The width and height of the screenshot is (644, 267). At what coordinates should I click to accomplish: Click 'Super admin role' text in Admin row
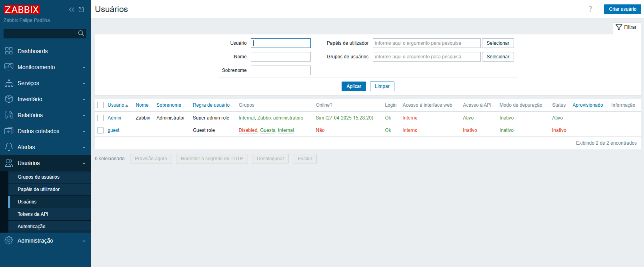tap(211, 118)
